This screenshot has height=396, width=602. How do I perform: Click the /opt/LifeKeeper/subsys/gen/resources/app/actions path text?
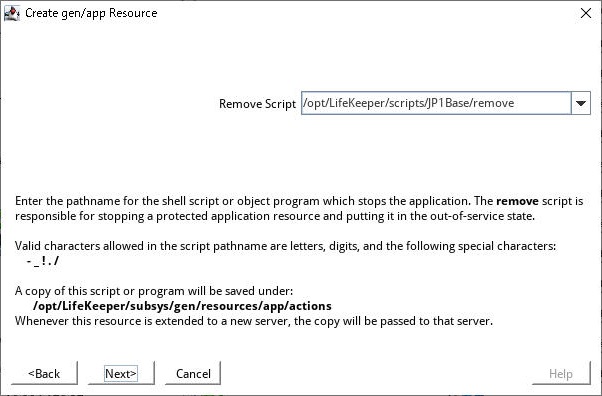coord(182,306)
